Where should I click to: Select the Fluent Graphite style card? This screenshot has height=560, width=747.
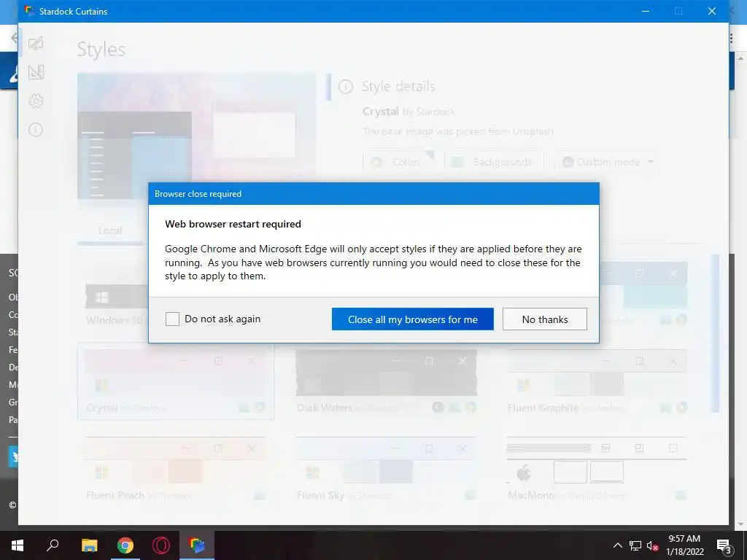pyautogui.click(x=597, y=381)
